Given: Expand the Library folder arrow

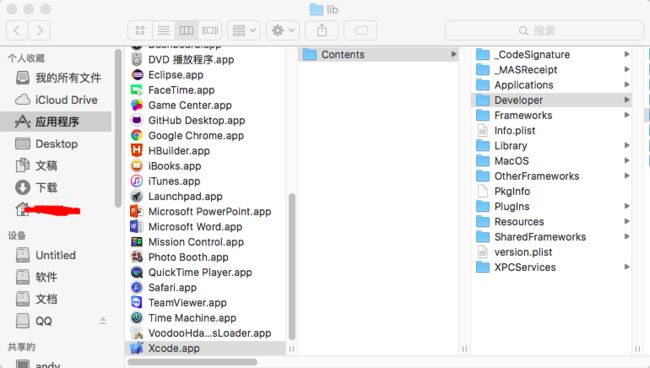Looking at the screenshot, I should pos(627,145).
